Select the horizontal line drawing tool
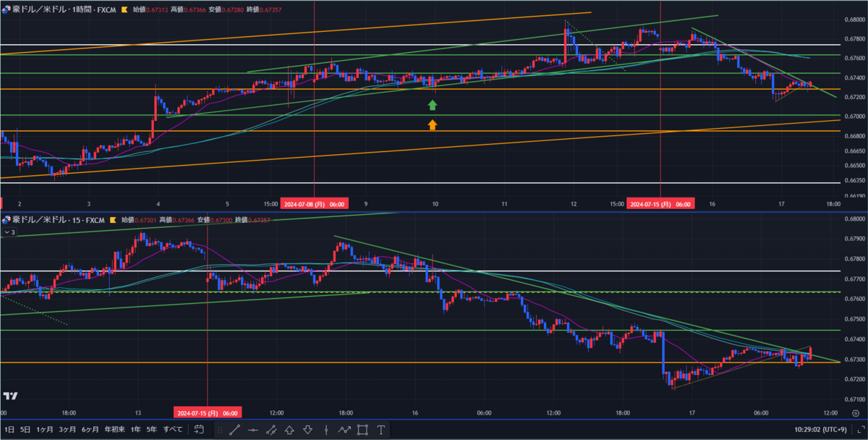This screenshot has width=868, height=440. click(253, 430)
